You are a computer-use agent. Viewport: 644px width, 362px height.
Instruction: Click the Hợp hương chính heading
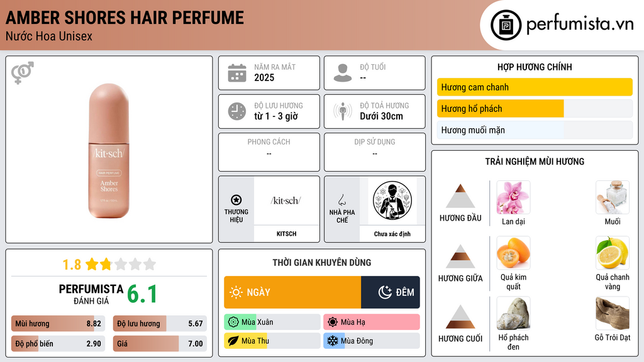(535, 67)
